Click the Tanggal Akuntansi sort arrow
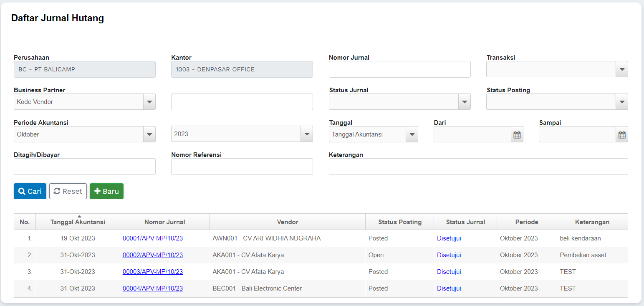The height and width of the screenshot is (306, 644). pyautogui.click(x=79, y=217)
